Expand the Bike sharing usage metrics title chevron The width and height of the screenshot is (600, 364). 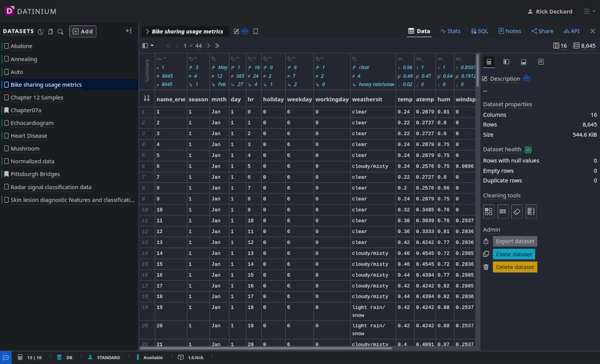148,31
